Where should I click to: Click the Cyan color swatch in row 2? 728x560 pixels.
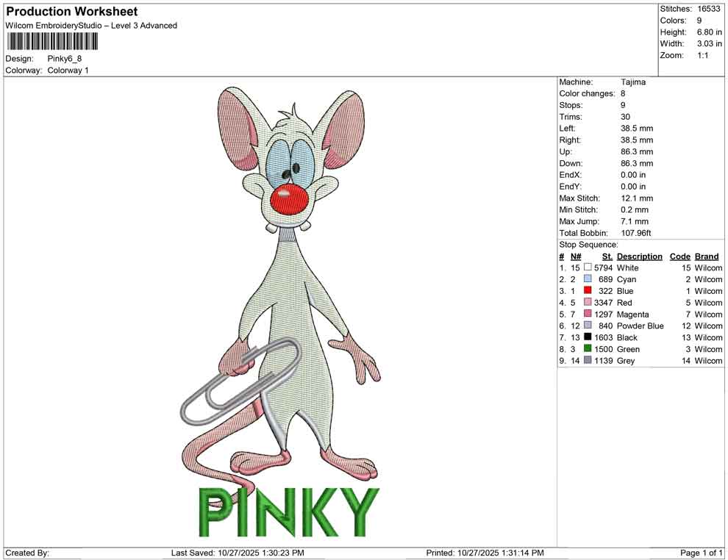pyautogui.click(x=588, y=279)
